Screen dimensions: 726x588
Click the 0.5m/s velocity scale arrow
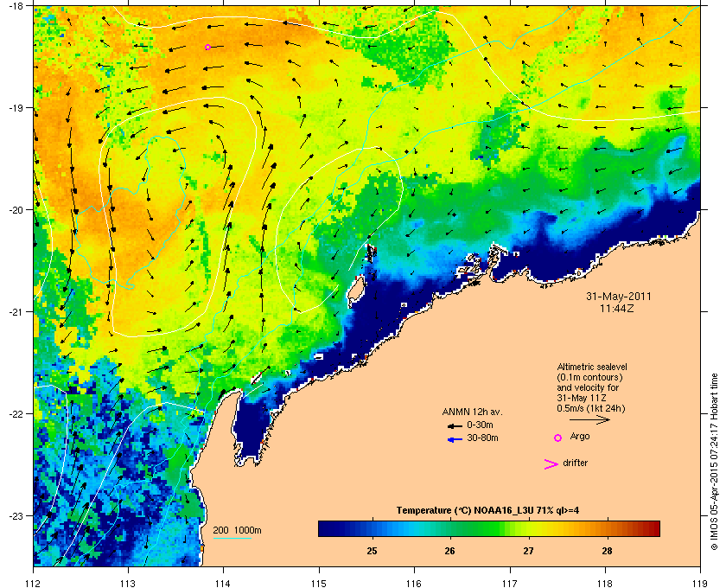point(589,419)
